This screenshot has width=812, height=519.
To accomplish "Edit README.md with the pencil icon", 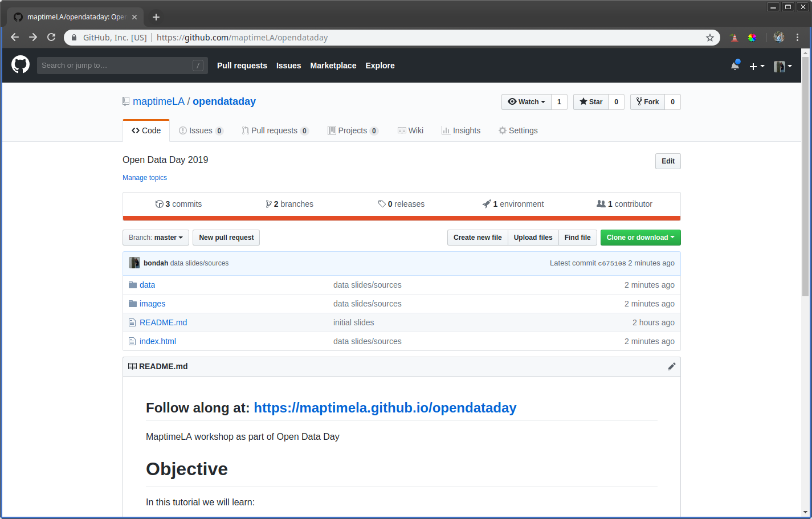I will click(x=671, y=366).
